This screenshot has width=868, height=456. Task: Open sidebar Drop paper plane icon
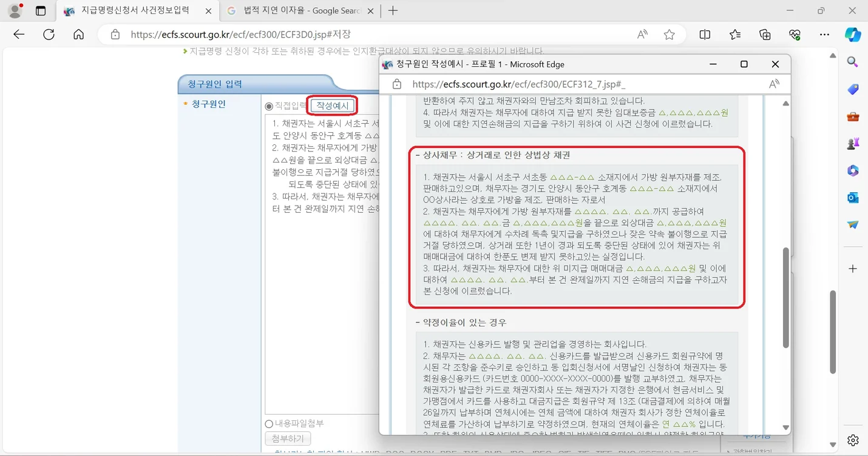coord(853,225)
